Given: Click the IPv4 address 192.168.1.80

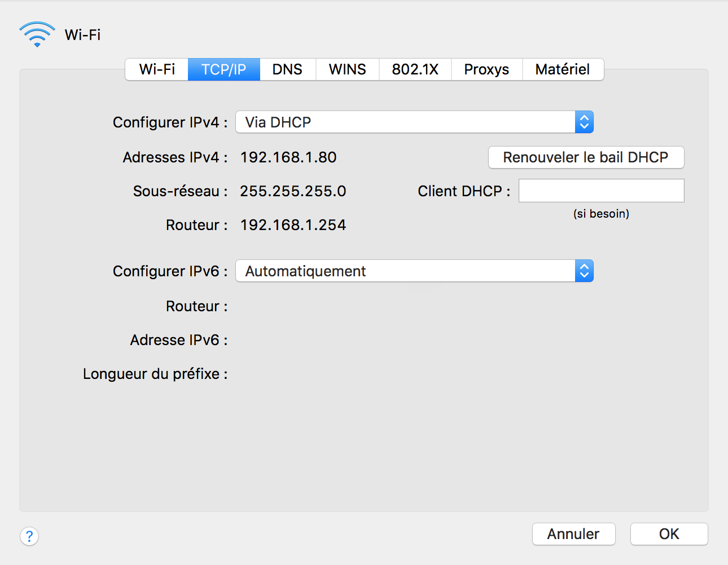Looking at the screenshot, I should 288,157.
